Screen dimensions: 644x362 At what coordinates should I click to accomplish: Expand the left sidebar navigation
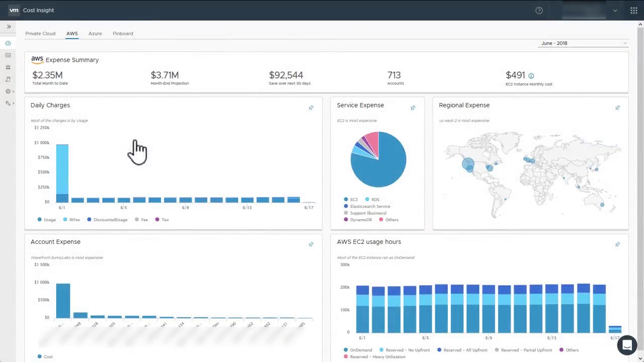[9, 27]
